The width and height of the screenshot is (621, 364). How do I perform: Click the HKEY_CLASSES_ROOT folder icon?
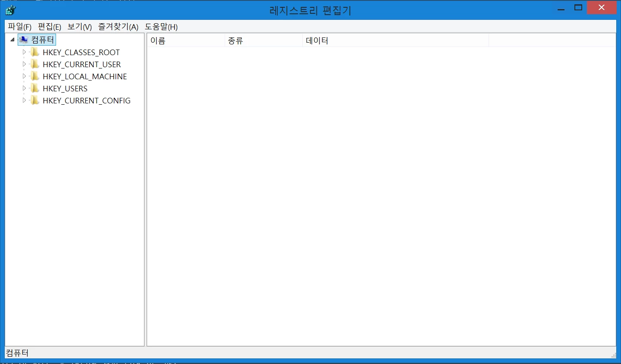35,52
